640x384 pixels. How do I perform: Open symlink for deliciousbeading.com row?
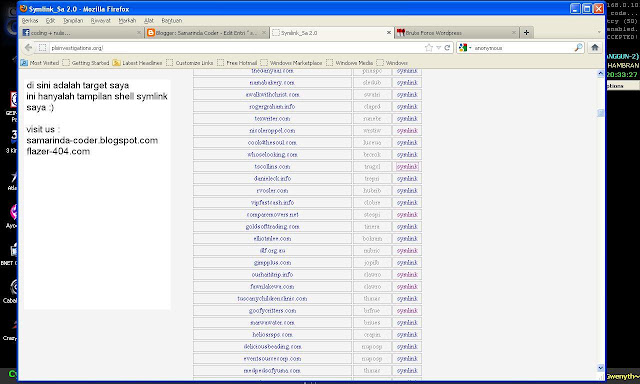[407, 346]
